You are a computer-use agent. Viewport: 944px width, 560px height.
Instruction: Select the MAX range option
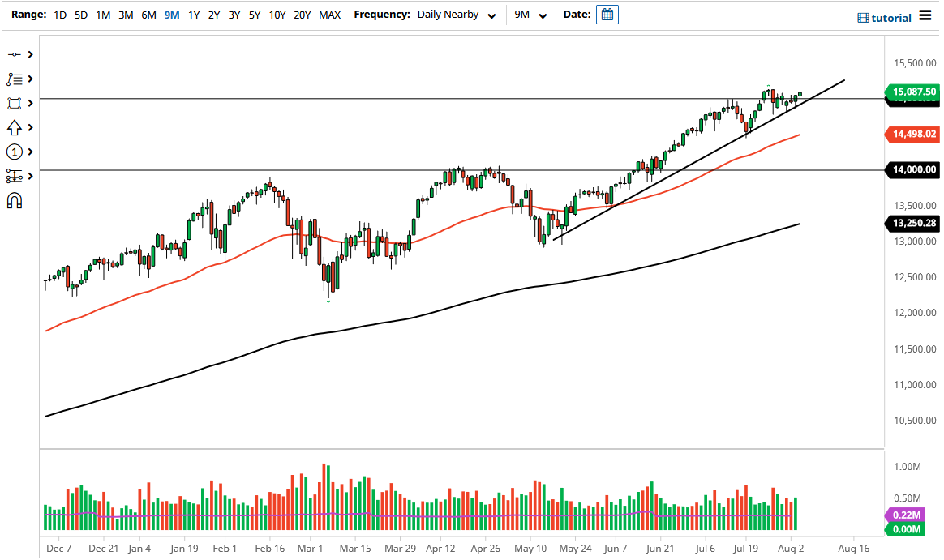point(329,15)
